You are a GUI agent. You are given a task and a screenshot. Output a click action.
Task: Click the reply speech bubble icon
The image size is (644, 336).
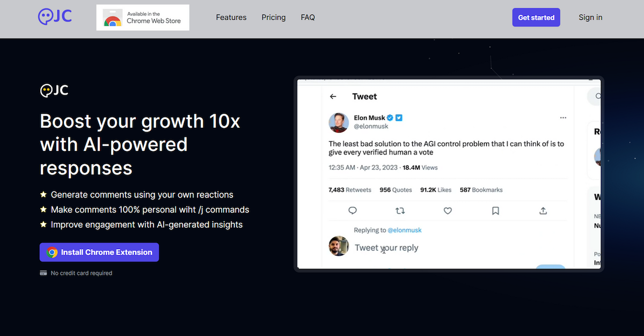tap(353, 210)
